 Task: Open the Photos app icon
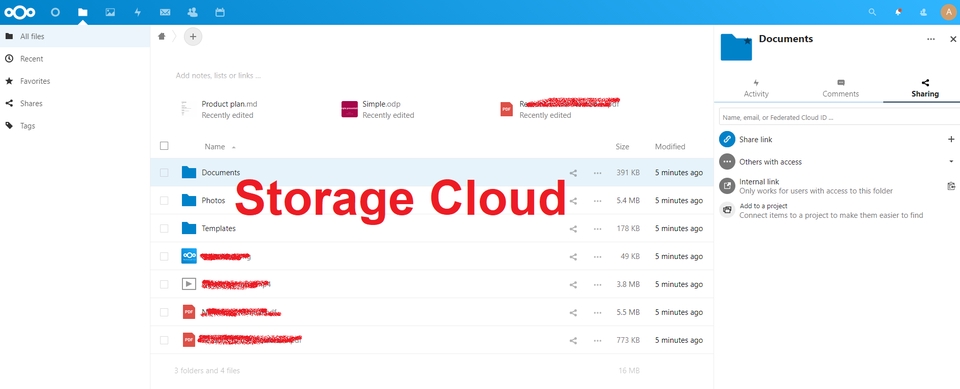point(110,12)
